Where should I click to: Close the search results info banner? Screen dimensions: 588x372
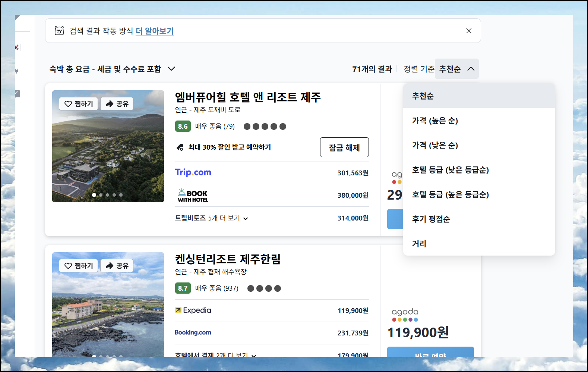469,31
